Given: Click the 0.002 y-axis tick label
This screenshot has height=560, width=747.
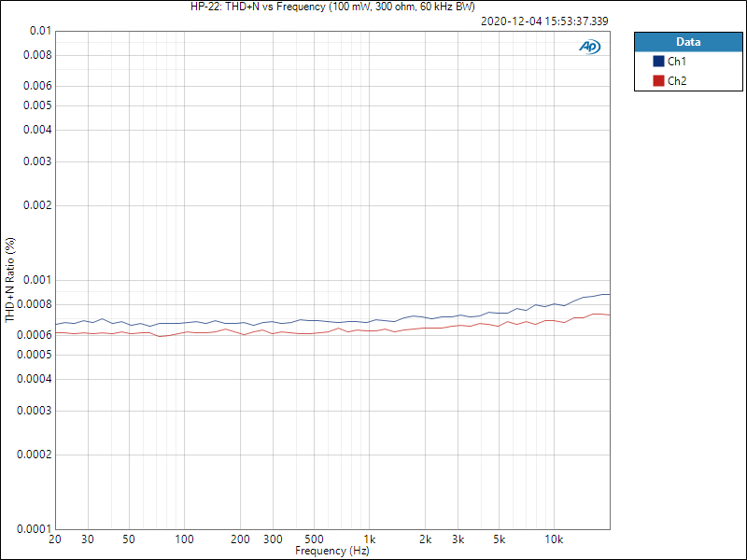Looking at the screenshot, I should [37, 205].
